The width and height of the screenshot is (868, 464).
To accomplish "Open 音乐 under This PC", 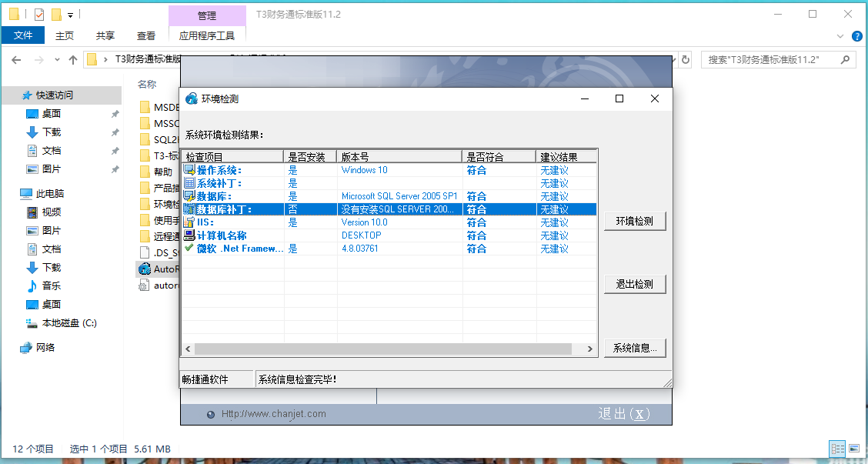I will coord(52,285).
